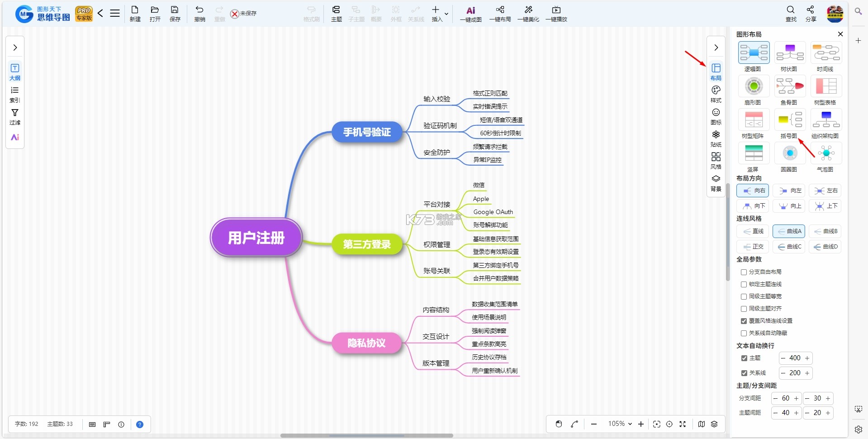868x439 pixels.
Task: Enter fullscreen with expand arrows icon
Action: [683, 424]
